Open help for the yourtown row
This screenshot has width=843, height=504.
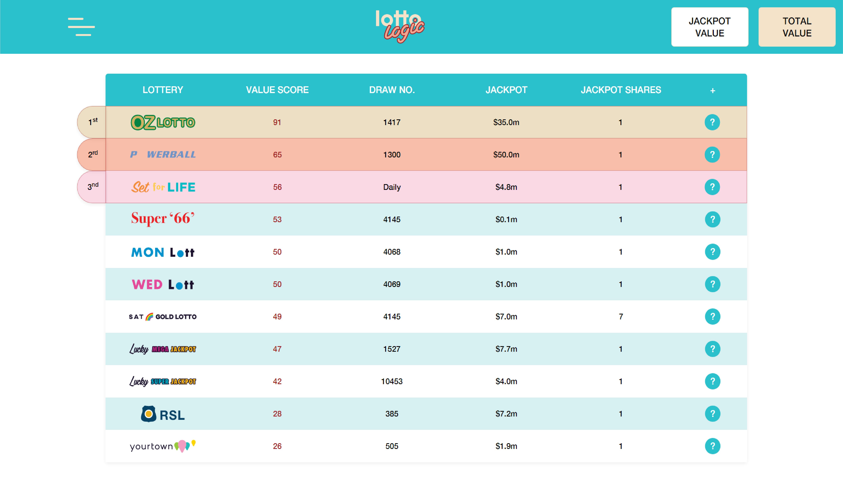(713, 446)
